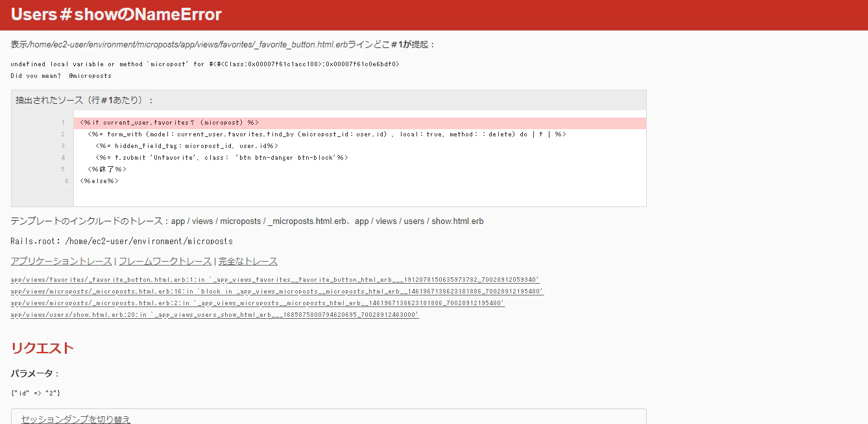The width and height of the screenshot is (868, 424).
Task: Open the フレームワークトレース link
Action: 165,261
